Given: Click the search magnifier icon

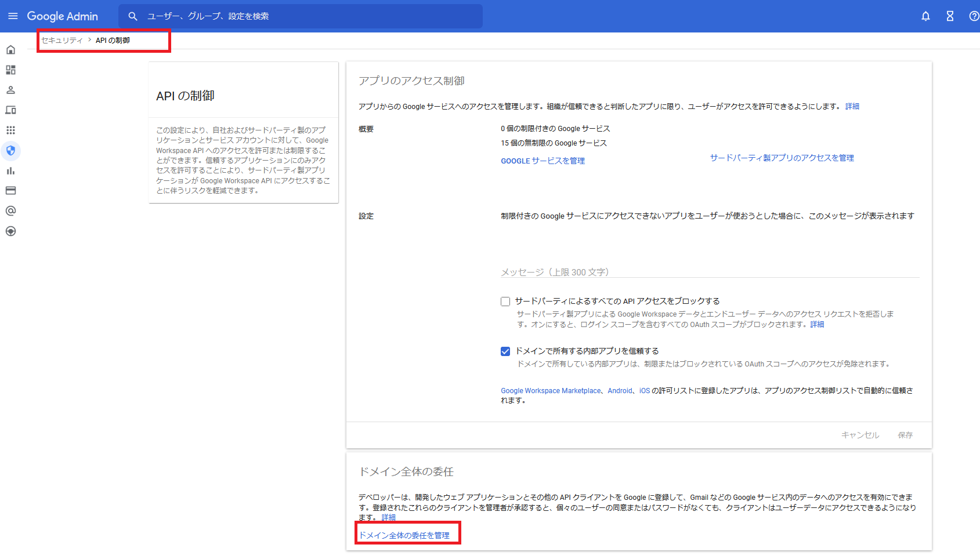Looking at the screenshot, I should point(133,16).
